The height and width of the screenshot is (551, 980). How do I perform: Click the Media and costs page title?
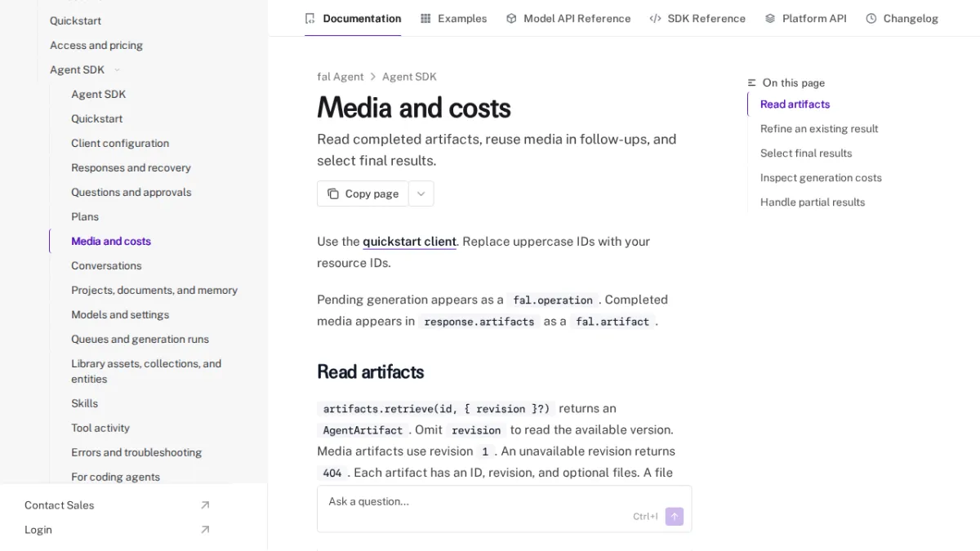tap(414, 108)
